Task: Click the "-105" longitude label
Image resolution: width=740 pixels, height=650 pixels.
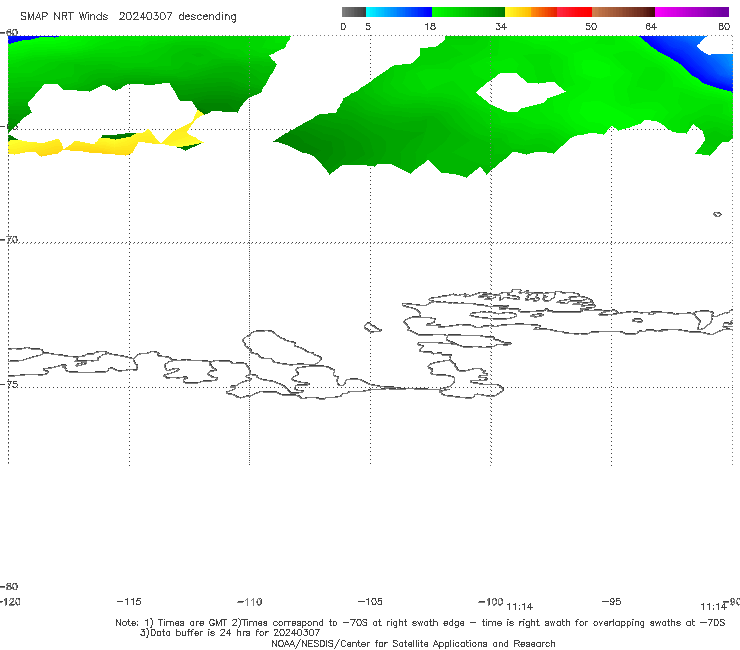Action: click(370, 601)
